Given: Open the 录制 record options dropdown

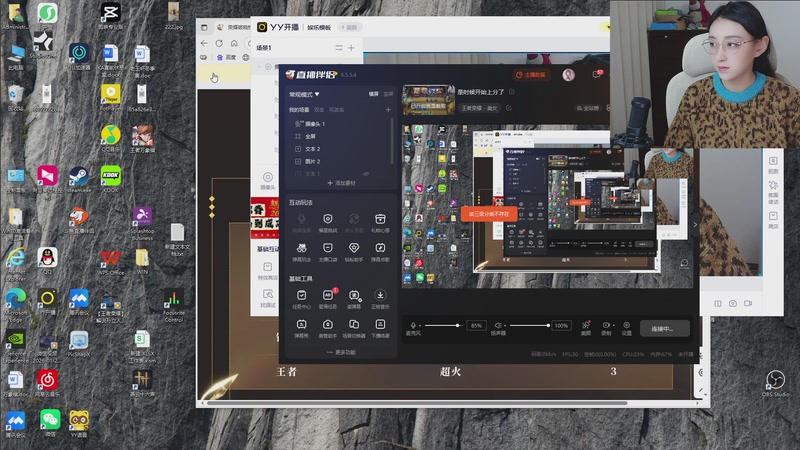Looking at the screenshot, I should tap(613, 325).
